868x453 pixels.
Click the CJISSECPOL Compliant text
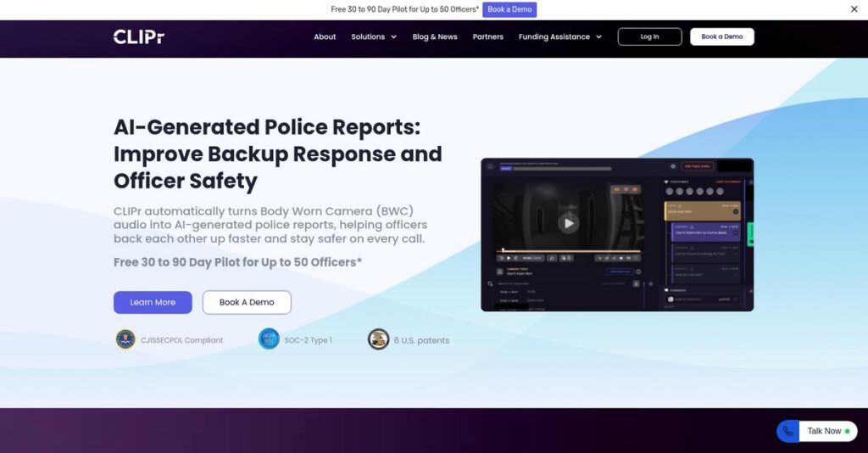click(x=181, y=340)
